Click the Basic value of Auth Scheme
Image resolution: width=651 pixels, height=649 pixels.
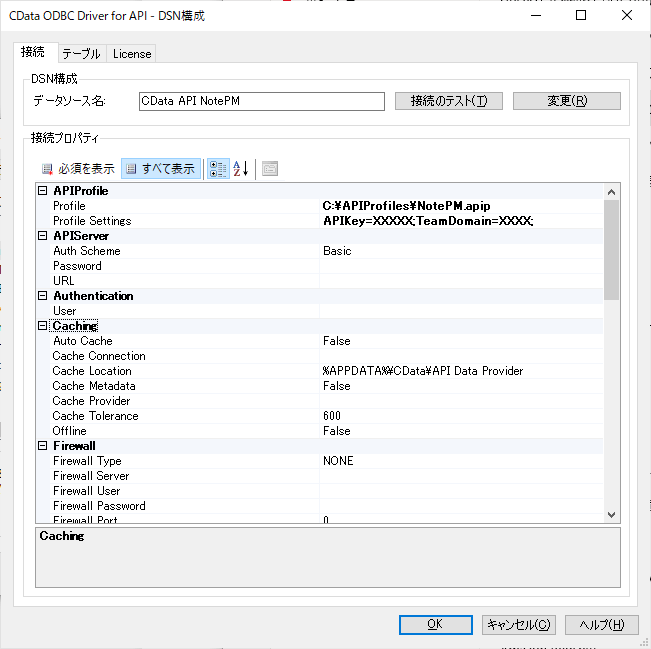point(337,251)
